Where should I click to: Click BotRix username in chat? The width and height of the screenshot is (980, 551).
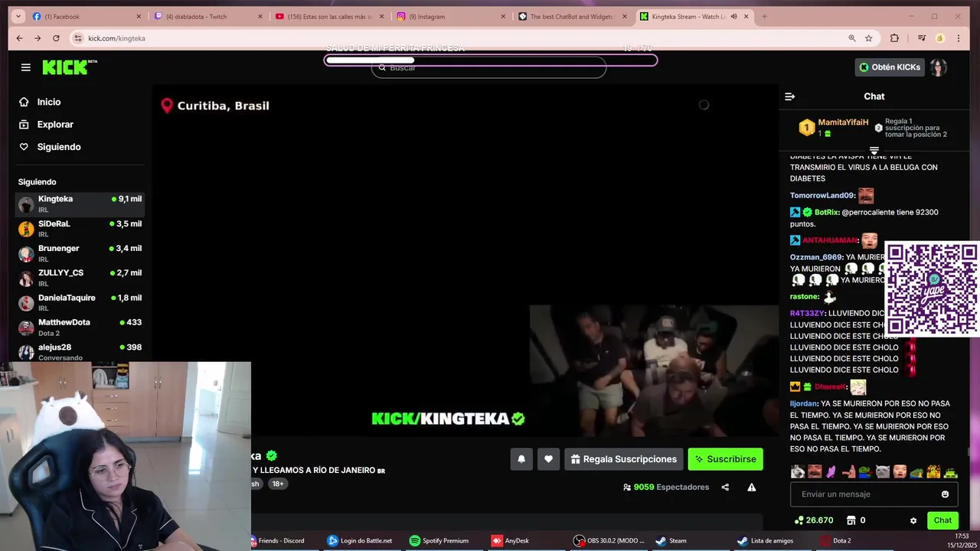[x=826, y=213]
